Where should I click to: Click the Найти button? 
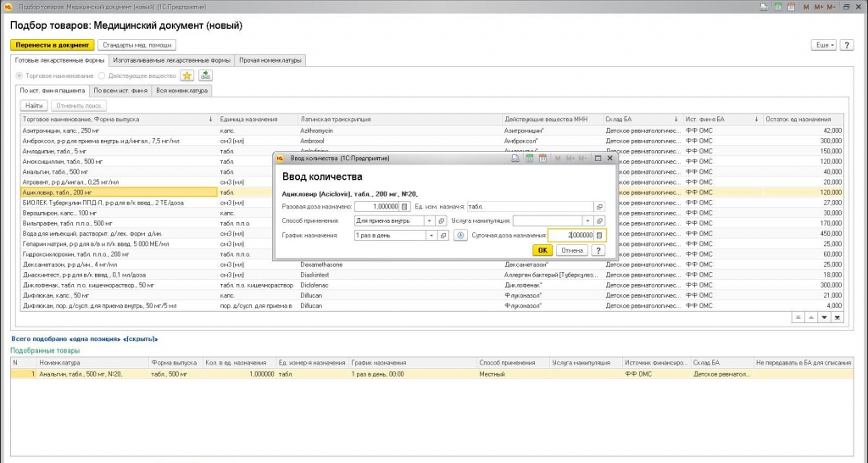[x=34, y=106]
